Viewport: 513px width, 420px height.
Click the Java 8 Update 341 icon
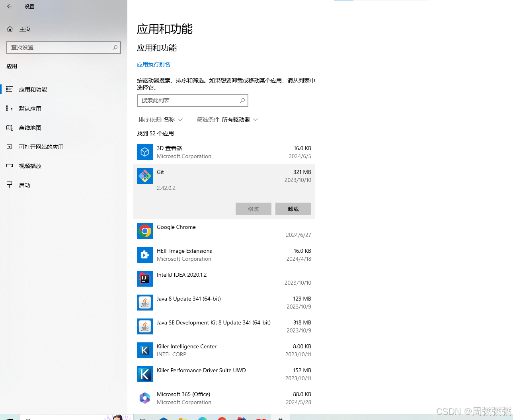pyautogui.click(x=145, y=303)
